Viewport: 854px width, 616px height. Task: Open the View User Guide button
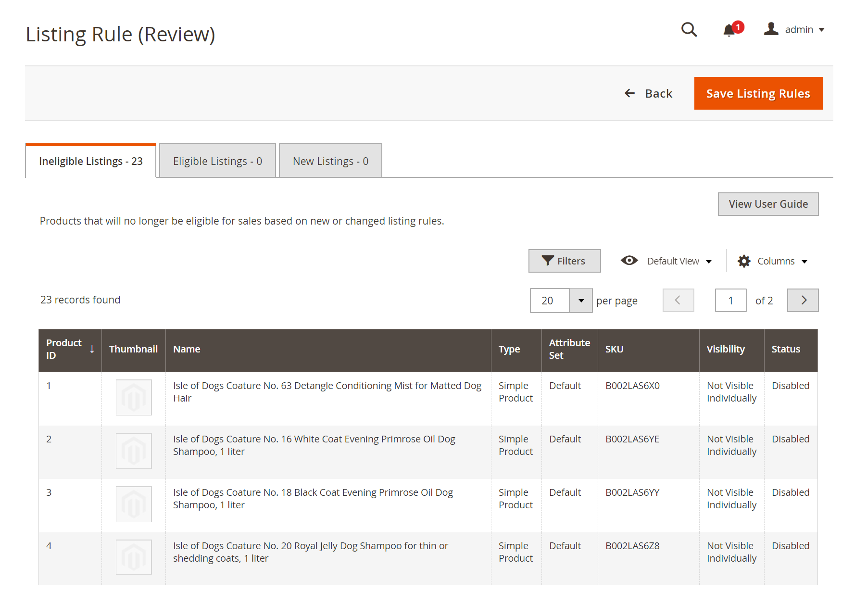pos(768,204)
